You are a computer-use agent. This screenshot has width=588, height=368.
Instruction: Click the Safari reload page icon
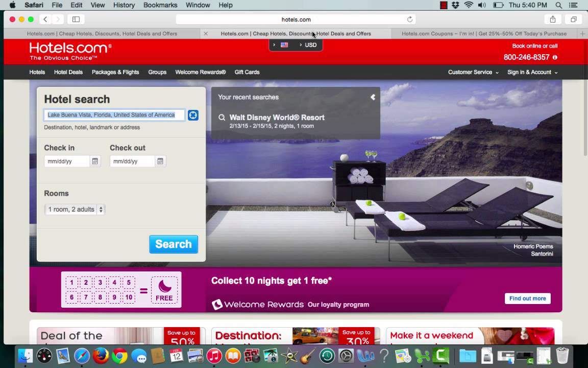[410, 19]
